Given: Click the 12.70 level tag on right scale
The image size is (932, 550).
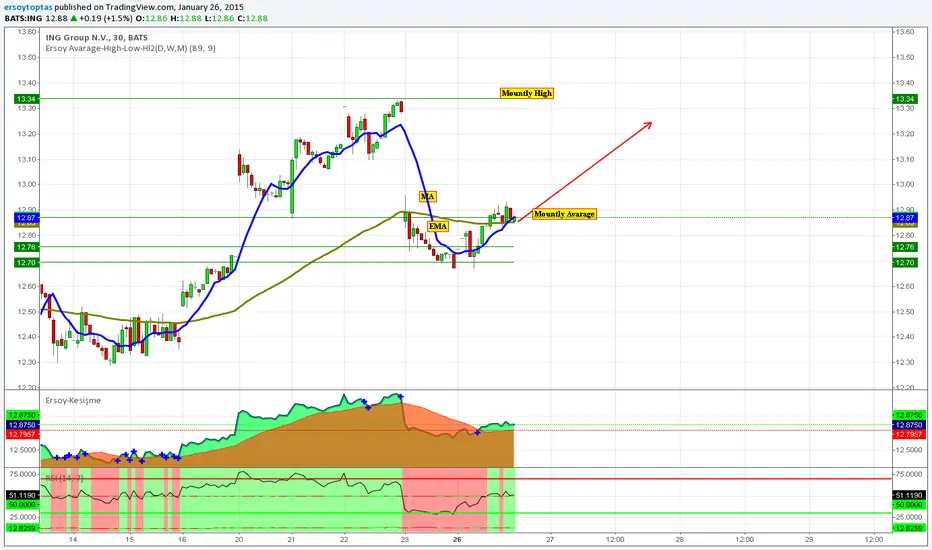Looking at the screenshot, I should click(x=905, y=262).
